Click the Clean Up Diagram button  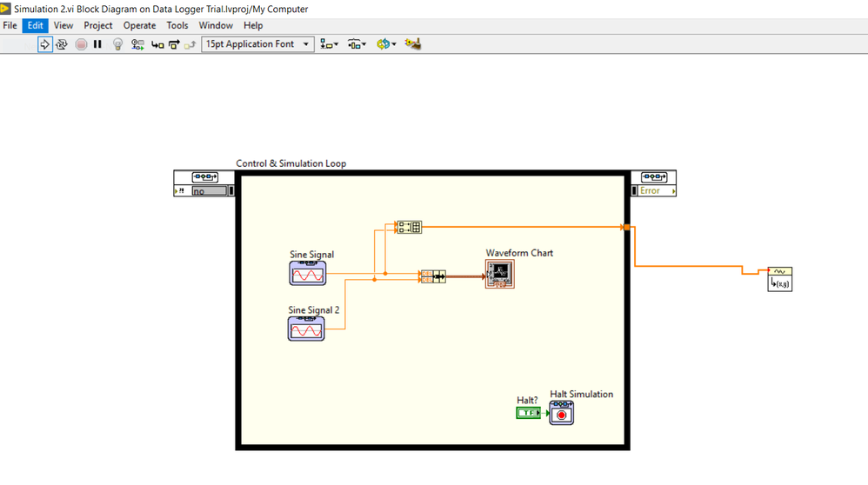pyautogui.click(x=413, y=43)
